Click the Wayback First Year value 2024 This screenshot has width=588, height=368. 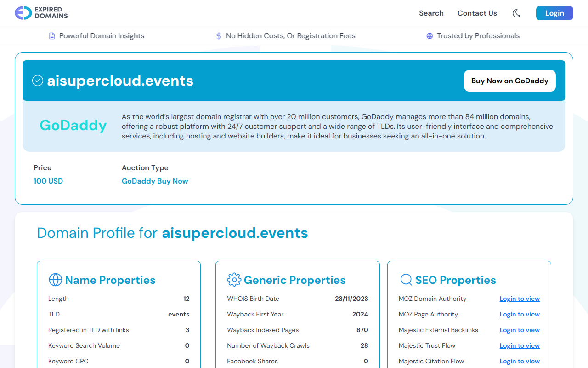360,314
